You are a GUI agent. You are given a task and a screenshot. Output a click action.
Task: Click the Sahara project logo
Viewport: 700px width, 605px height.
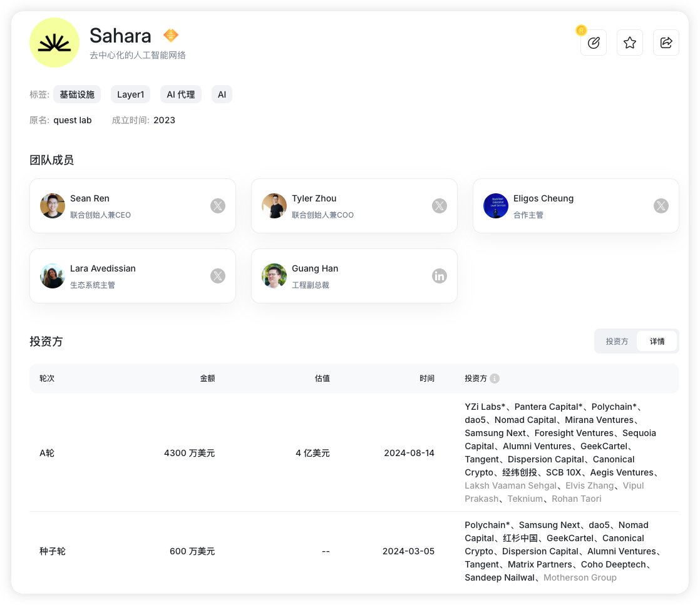(x=54, y=43)
